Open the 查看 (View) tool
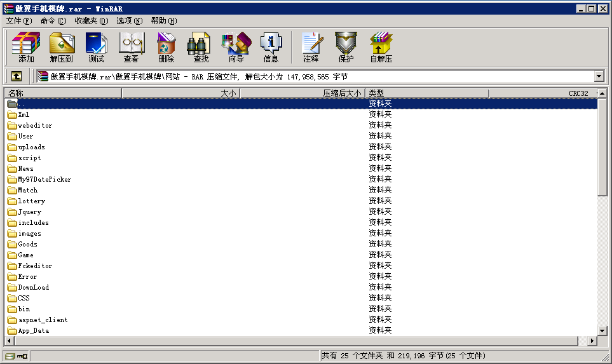The image size is (612, 364). coord(131,47)
